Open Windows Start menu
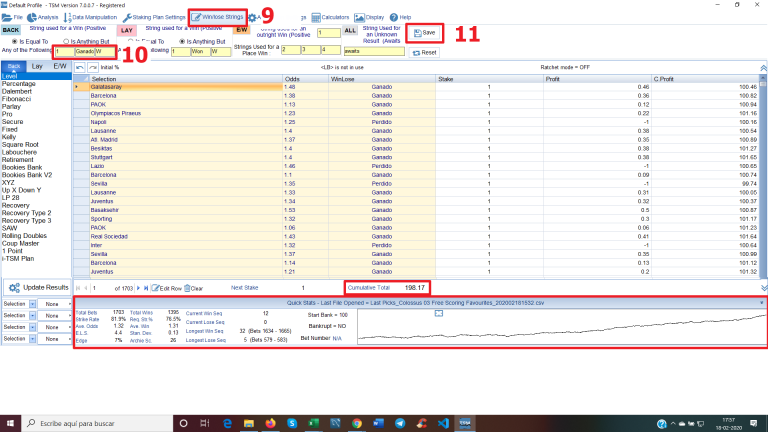The width and height of the screenshot is (768, 432). 10,423
